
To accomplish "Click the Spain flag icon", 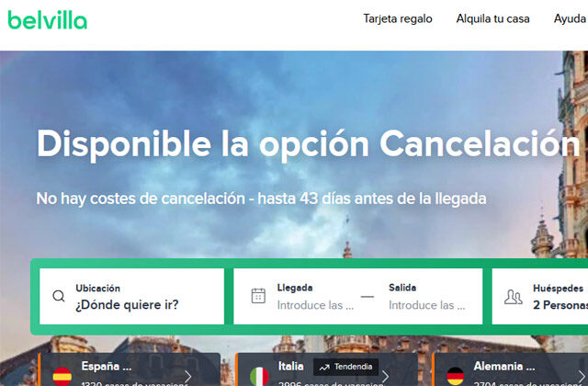I will (x=62, y=375).
